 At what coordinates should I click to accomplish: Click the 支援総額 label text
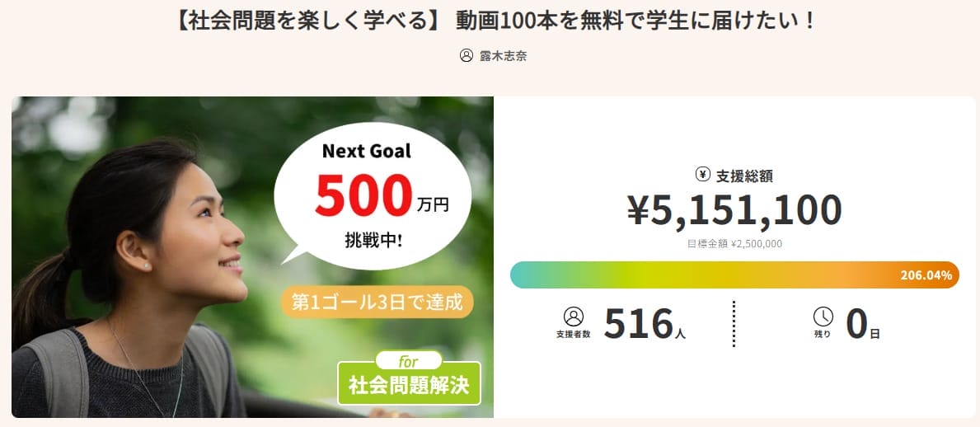click(x=744, y=176)
